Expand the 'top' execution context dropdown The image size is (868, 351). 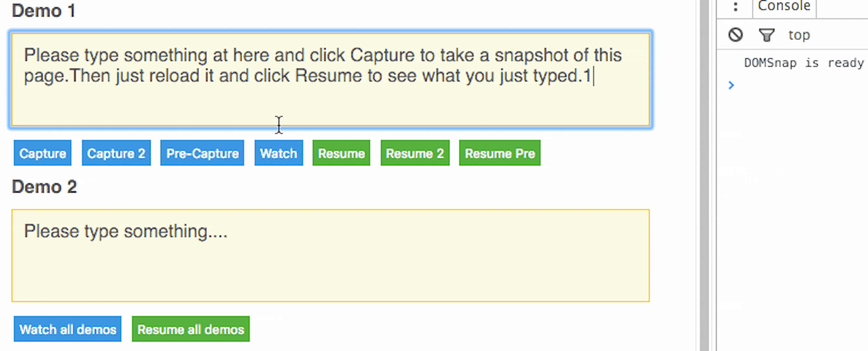coord(799,35)
